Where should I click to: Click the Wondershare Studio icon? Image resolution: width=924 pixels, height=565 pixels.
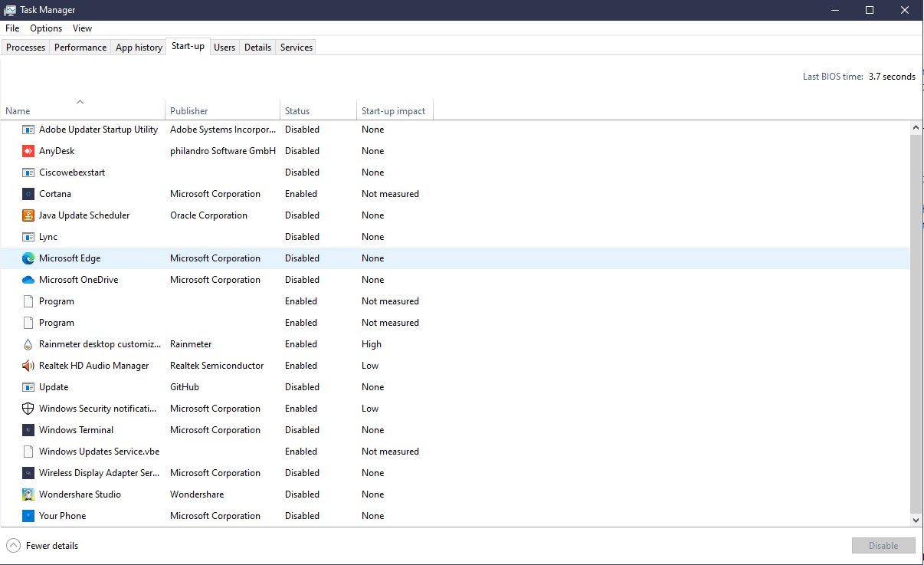[28, 494]
